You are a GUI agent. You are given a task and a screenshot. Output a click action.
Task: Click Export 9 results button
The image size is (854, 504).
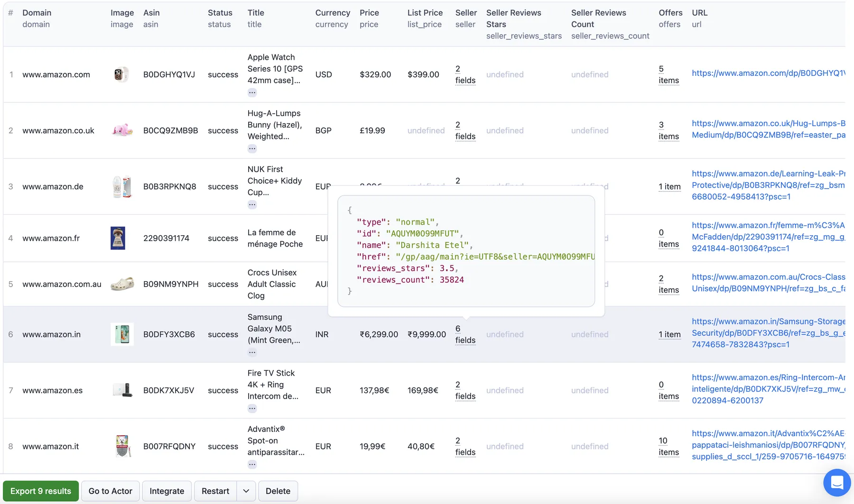tap(41, 491)
